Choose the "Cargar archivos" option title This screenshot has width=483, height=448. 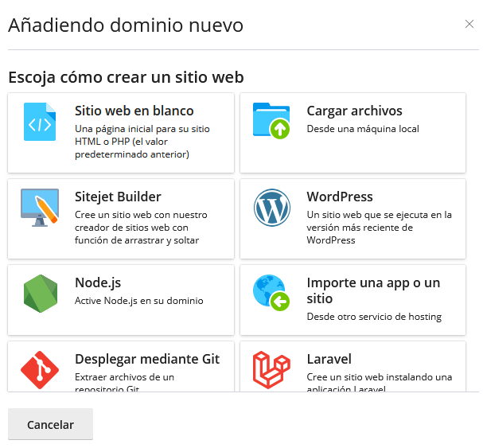[x=354, y=111]
